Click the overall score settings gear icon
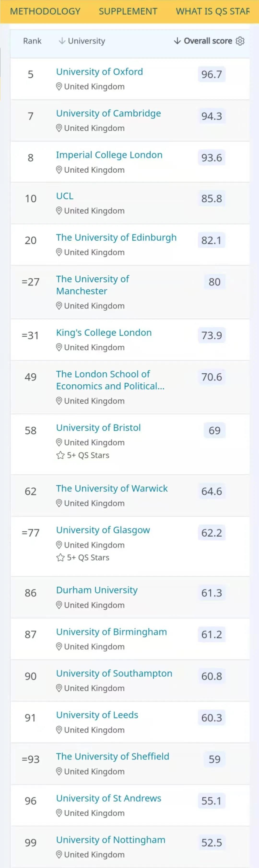This screenshot has width=259, height=868. pyautogui.click(x=240, y=41)
